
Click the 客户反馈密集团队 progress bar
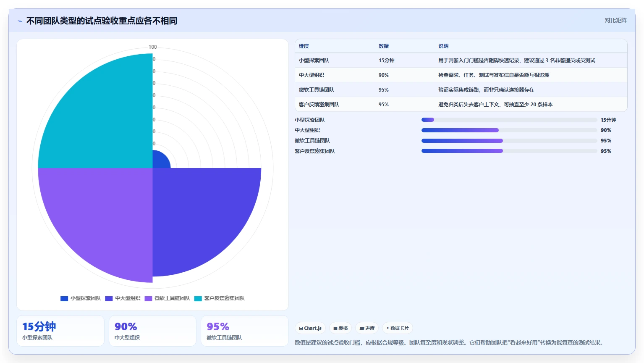[x=509, y=151]
